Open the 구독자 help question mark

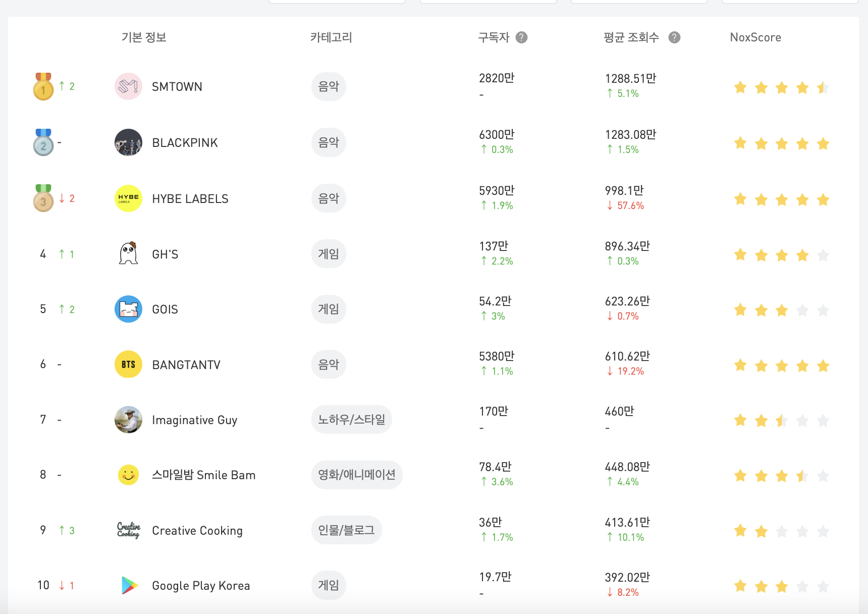tap(523, 37)
